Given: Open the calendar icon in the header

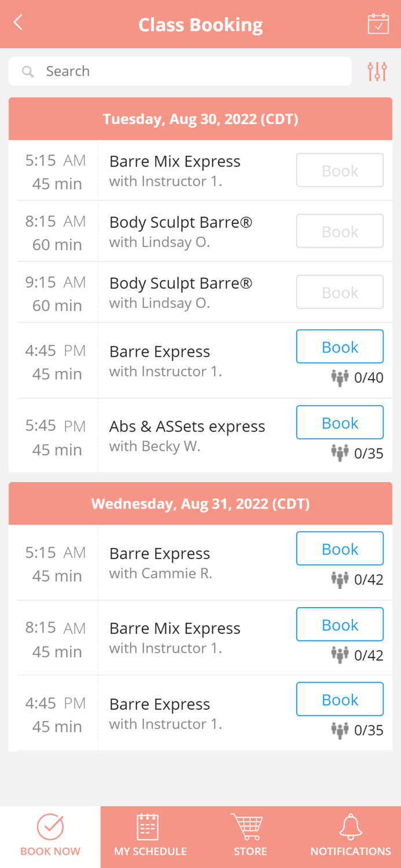Looking at the screenshot, I should tap(378, 24).
